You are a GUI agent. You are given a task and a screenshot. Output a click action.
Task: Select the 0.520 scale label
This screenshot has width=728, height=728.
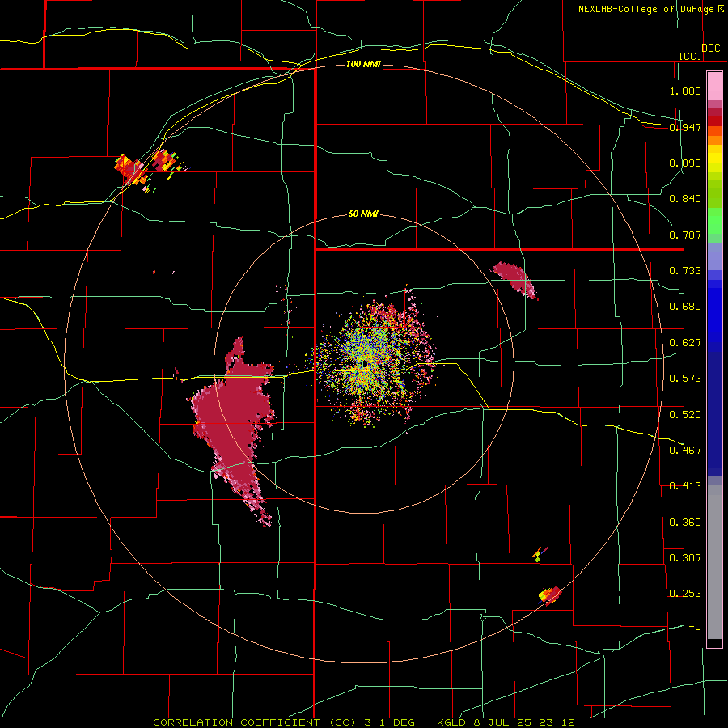(x=685, y=415)
